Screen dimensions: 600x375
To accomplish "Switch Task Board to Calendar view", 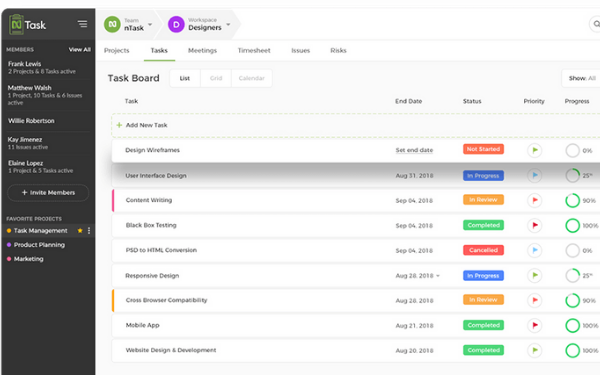I will click(252, 78).
